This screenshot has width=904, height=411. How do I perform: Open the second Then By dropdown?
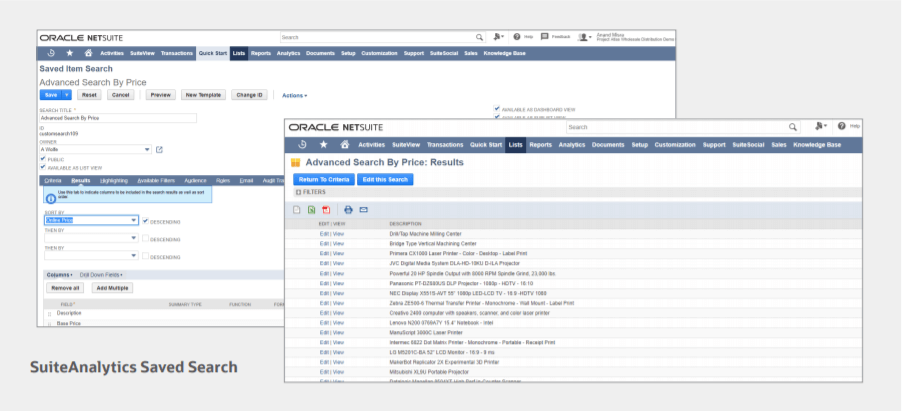coord(134,256)
